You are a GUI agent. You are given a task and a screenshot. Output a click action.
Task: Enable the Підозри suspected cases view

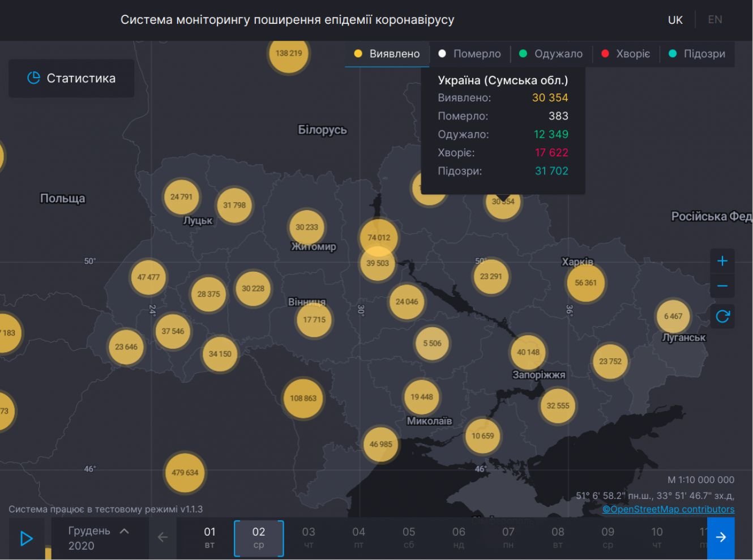697,54
